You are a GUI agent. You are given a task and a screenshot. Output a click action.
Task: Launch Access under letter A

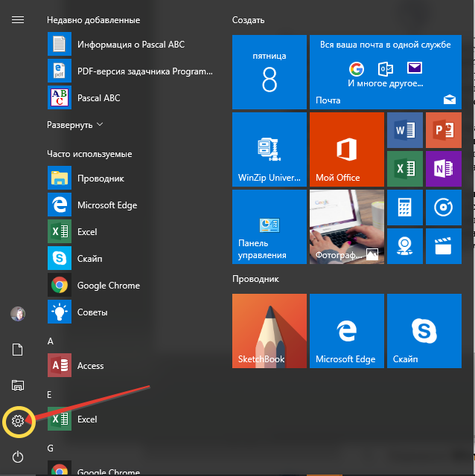[131, 365]
